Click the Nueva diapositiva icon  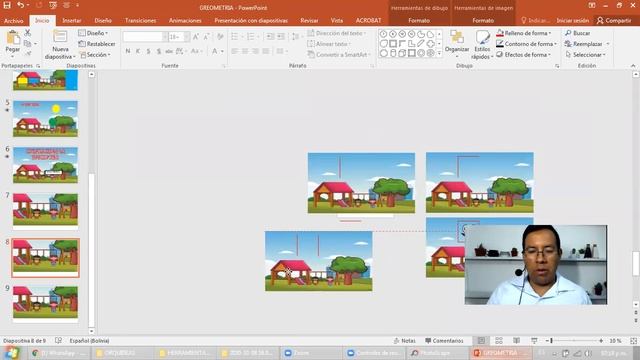(60, 37)
